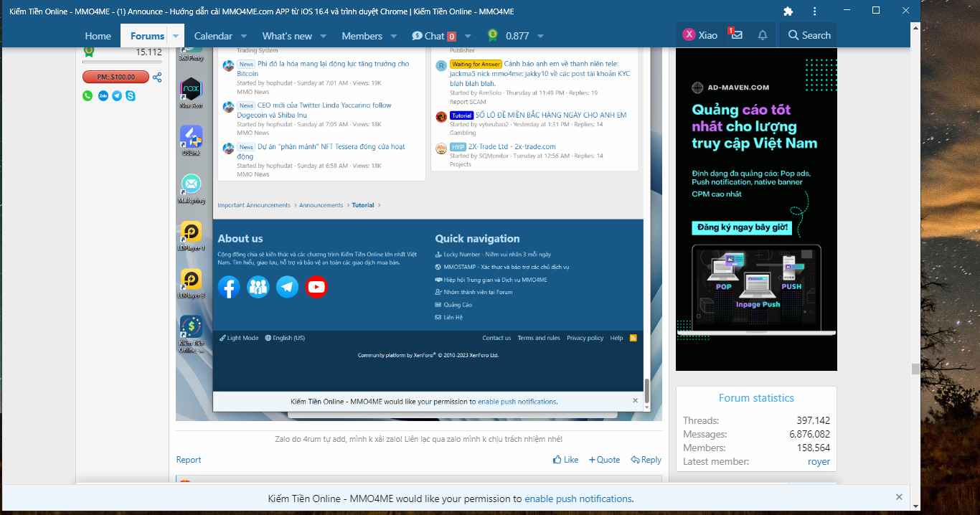Go to the Home tab
980x515 pixels.
tap(98, 36)
